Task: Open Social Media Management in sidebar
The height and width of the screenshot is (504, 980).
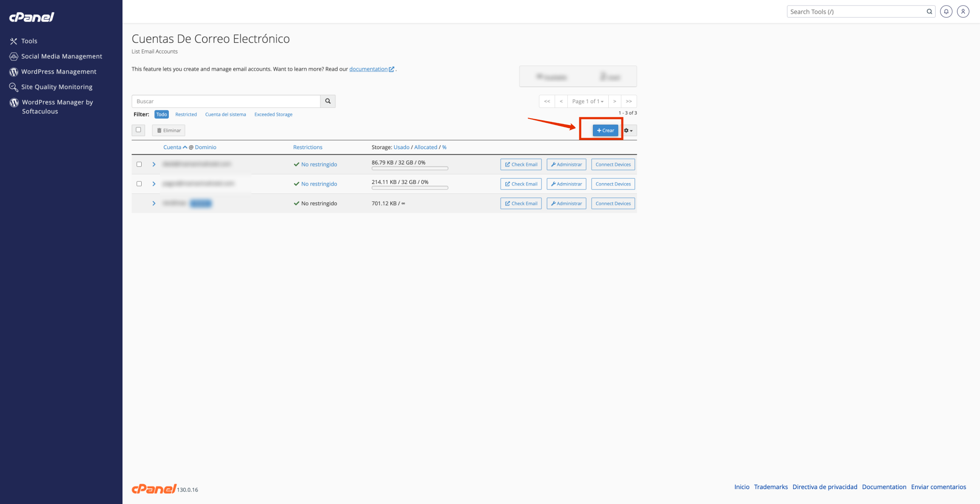Action: coord(61,56)
